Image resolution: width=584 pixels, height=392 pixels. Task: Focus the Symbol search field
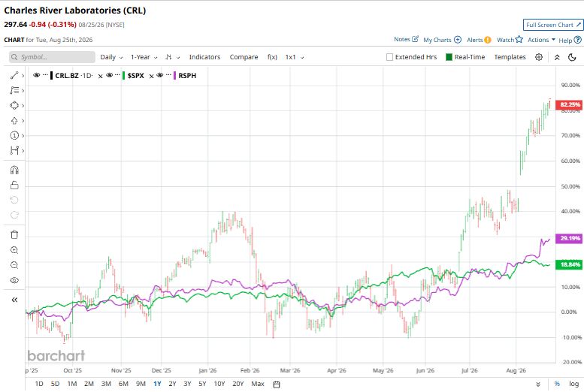(52, 57)
